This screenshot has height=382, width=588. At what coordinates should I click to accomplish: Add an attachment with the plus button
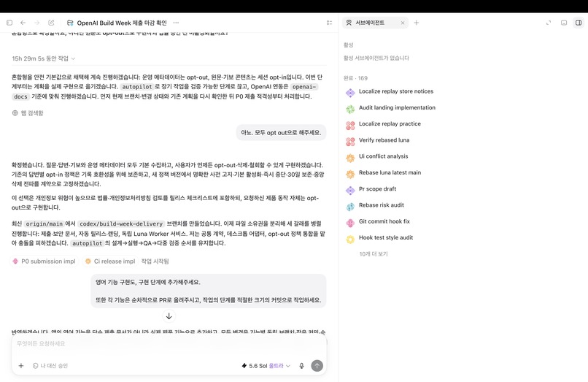point(21,366)
